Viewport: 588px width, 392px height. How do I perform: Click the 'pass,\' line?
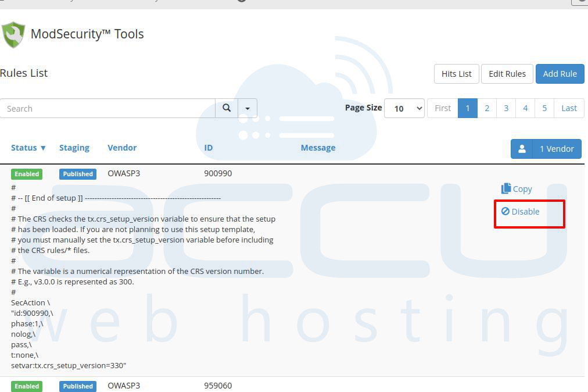[21, 345]
